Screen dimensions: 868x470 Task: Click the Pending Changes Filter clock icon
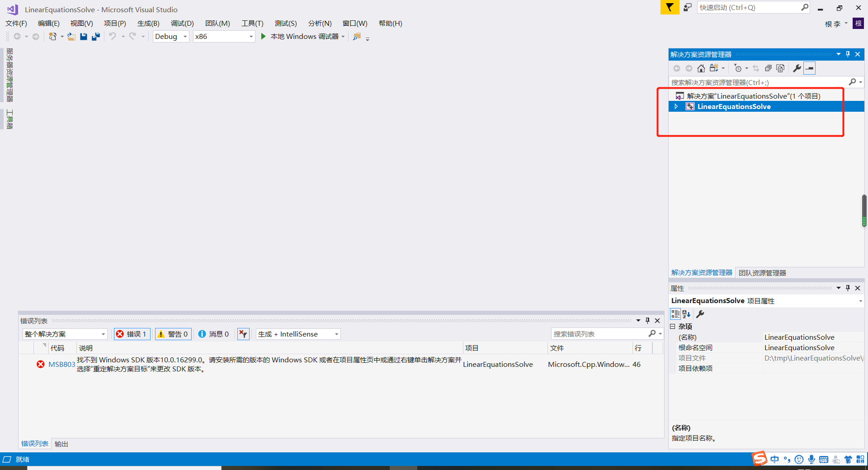click(x=738, y=68)
